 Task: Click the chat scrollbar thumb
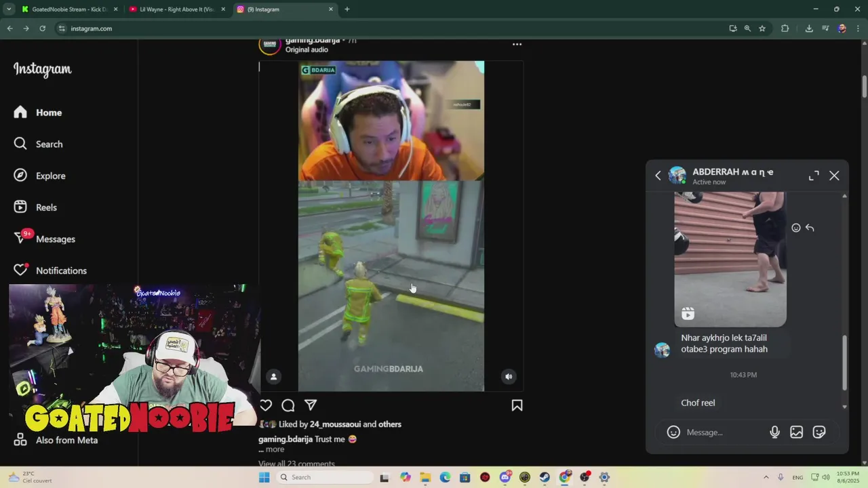[844, 363]
